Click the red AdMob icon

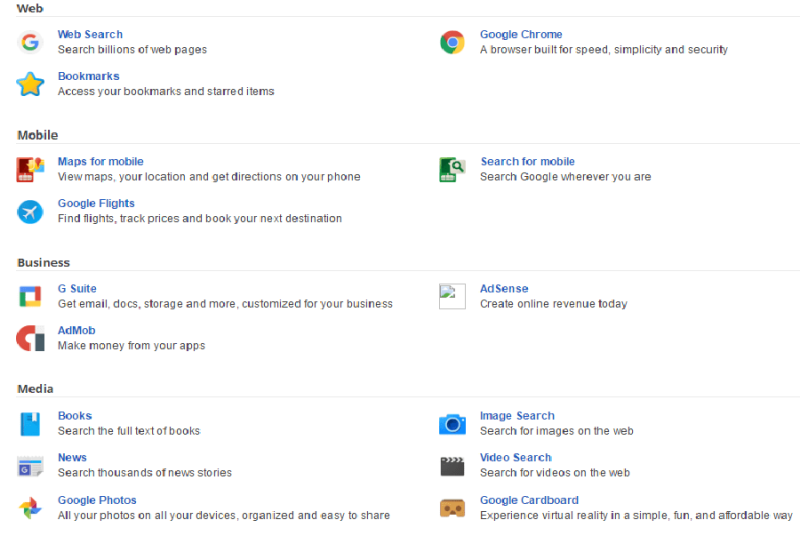tap(30, 338)
